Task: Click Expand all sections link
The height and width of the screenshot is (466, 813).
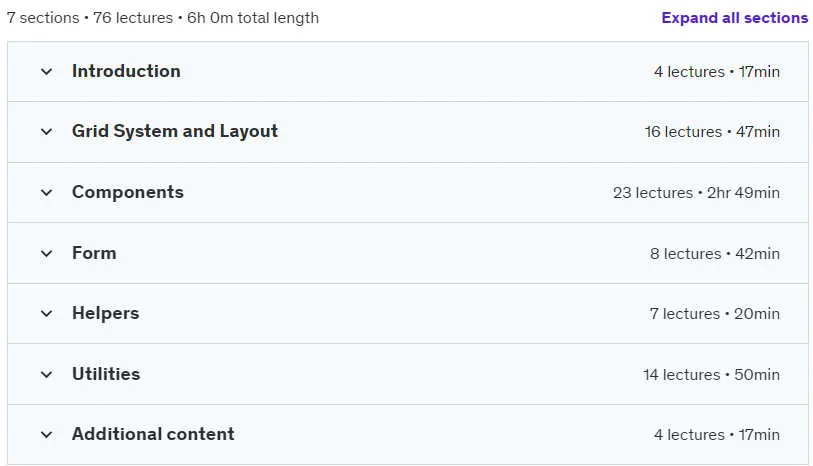Action: pyautogui.click(x=734, y=18)
